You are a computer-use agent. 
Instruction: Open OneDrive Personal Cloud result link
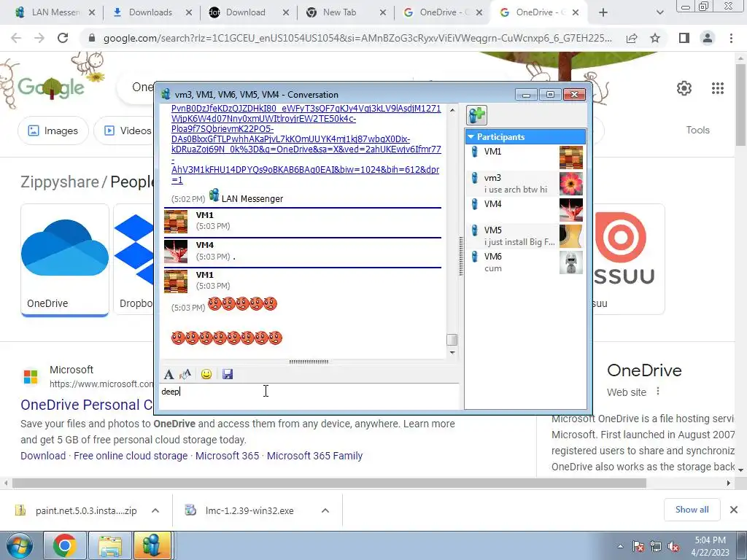click(87, 405)
